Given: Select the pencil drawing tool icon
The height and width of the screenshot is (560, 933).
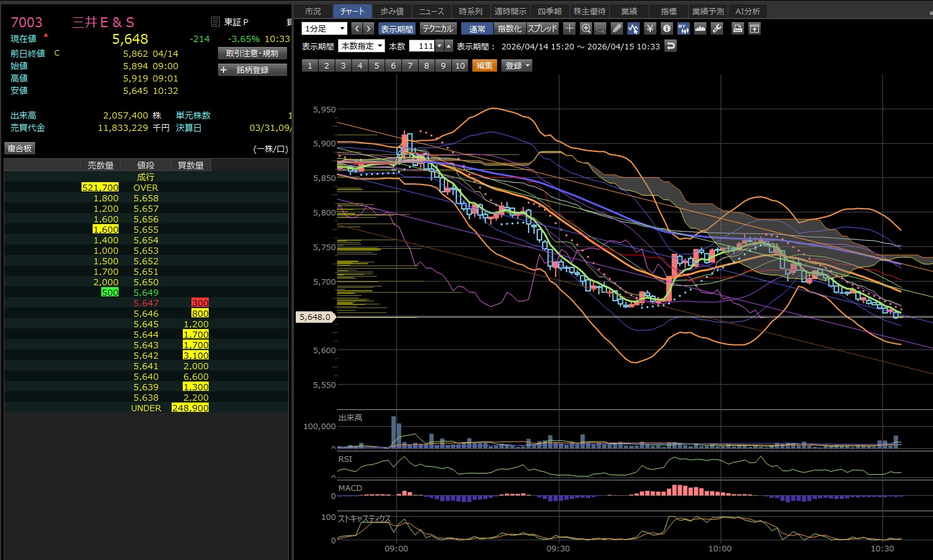Looking at the screenshot, I should tap(617, 28).
